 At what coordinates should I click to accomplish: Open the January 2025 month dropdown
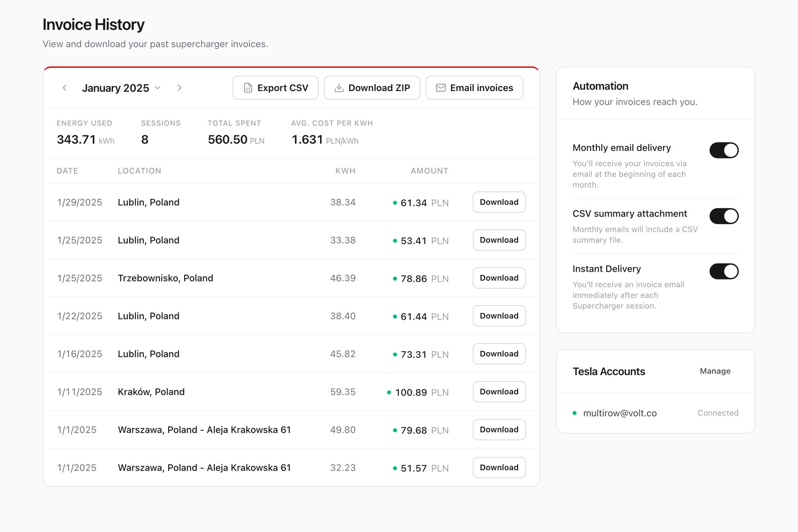coord(121,88)
